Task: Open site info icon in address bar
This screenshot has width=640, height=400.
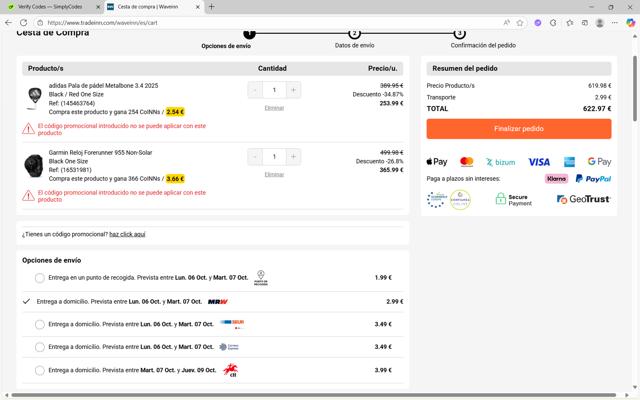Action: 40,23
